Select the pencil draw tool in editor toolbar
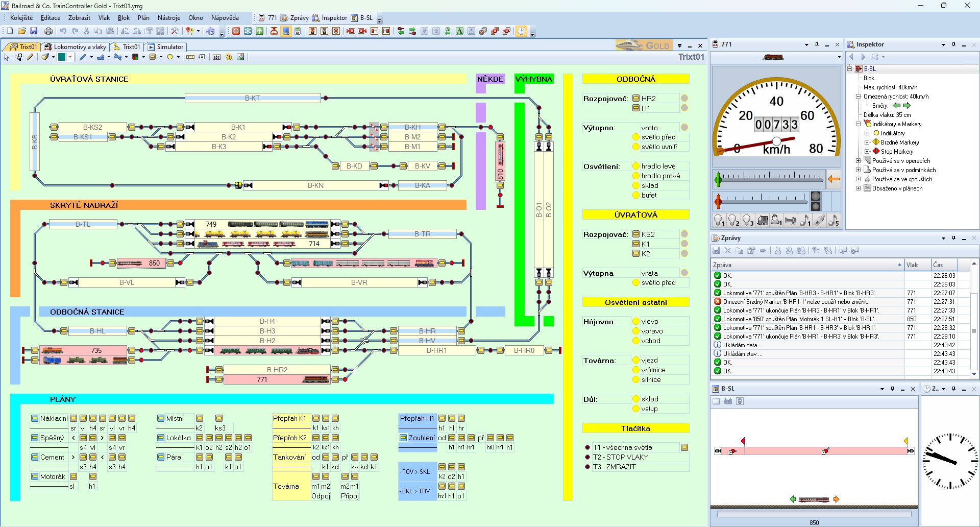The width and height of the screenshot is (980, 527). click(30, 57)
